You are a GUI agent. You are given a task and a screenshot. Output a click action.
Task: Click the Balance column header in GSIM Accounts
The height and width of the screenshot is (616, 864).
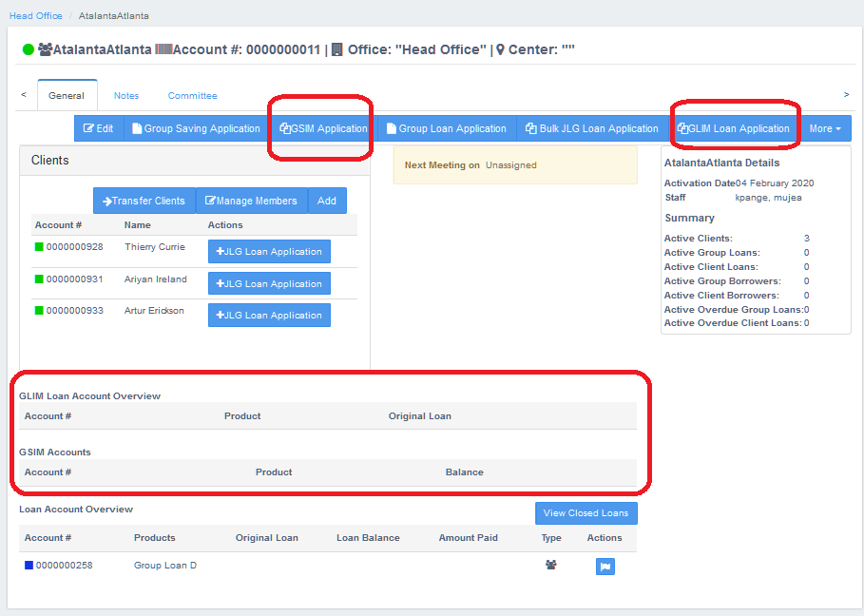[465, 472]
